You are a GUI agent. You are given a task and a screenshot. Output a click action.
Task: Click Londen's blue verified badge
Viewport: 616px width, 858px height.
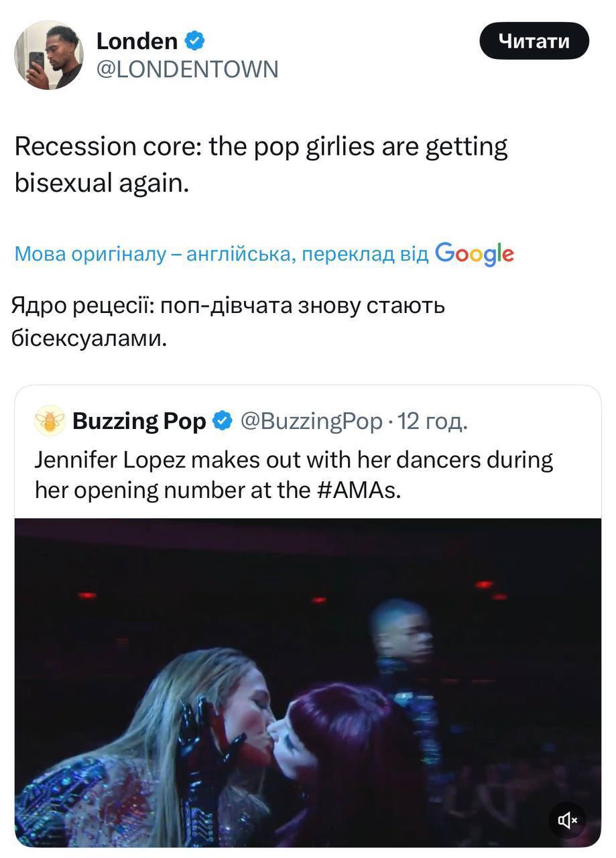[x=194, y=42]
